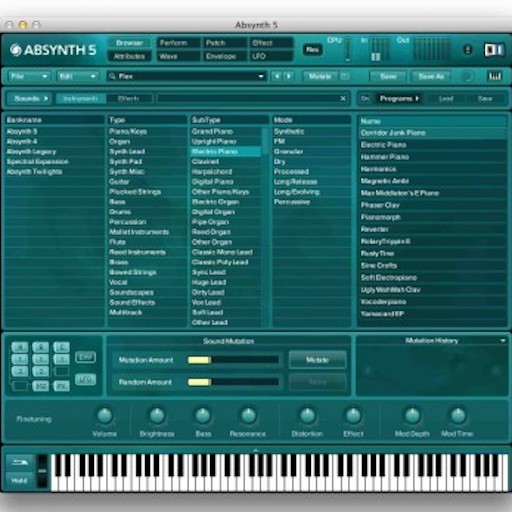Go to previous patch with left arrow

[x=276, y=76]
